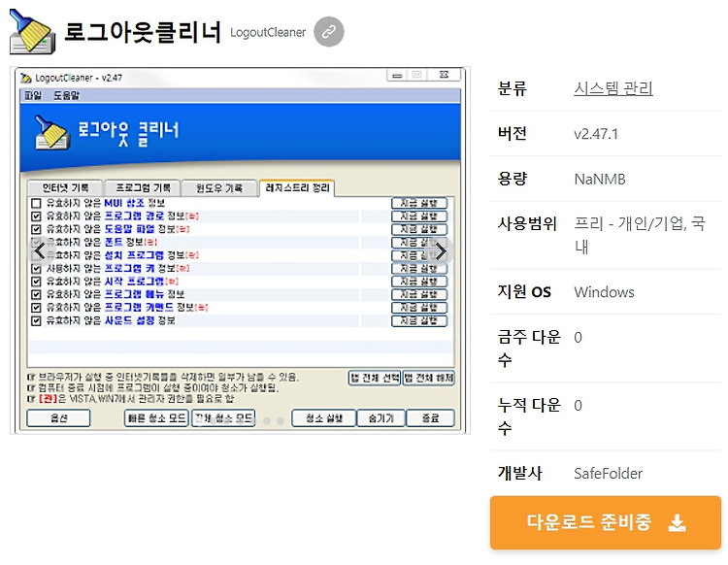Click the gray chain link icon by the title
This screenshot has height=565, width=728.
tap(329, 32)
